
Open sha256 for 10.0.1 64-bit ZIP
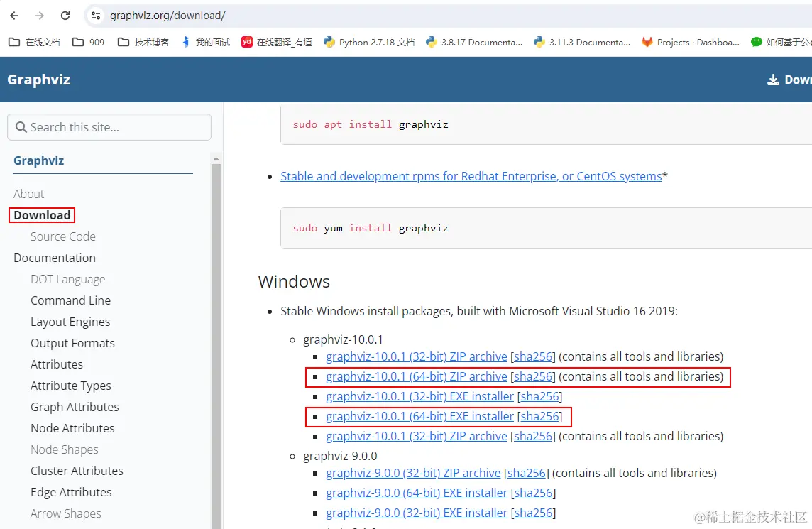(x=533, y=376)
